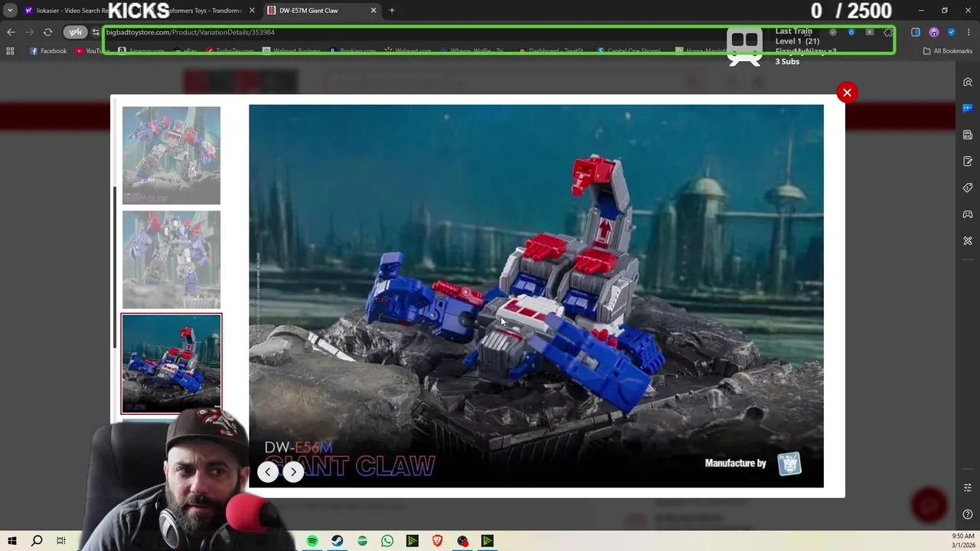The image size is (980, 551).
Task: Click the main Giant Claw product image
Action: pyautogui.click(x=536, y=296)
